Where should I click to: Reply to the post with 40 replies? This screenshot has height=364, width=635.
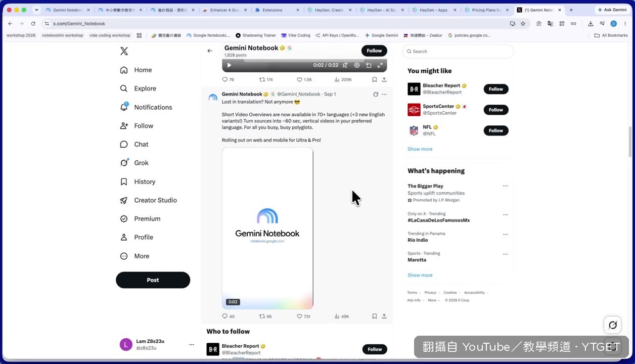coord(228,316)
